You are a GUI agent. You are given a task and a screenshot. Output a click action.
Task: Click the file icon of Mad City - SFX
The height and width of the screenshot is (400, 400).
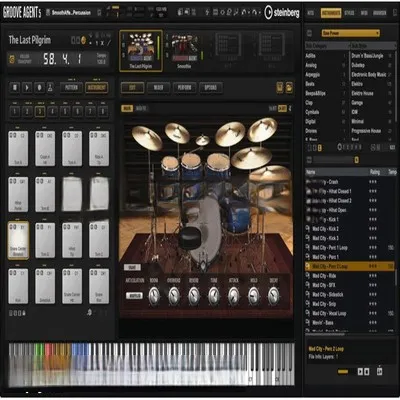tap(308, 285)
